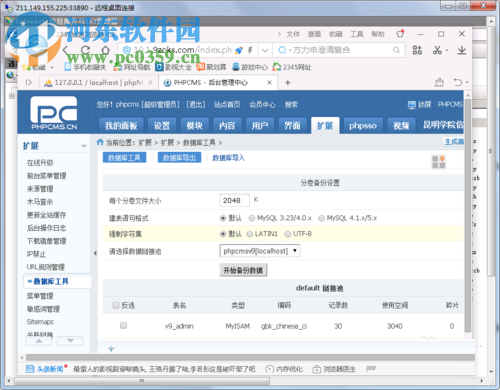Click the 数据库导出 button
The height and width of the screenshot is (390, 500).
(179, 158)
